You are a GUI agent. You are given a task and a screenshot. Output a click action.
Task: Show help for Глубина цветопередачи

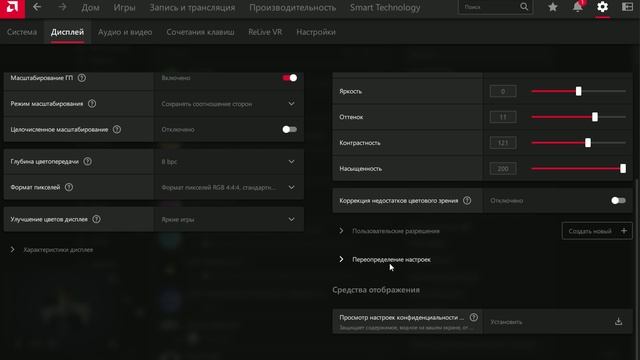[87, 161]
